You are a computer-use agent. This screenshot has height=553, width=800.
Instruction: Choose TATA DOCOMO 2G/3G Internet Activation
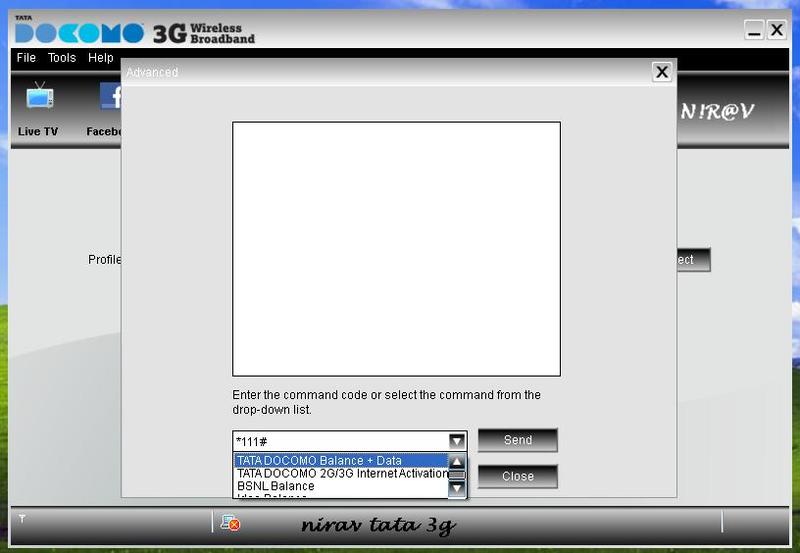(x=340, y=474)
